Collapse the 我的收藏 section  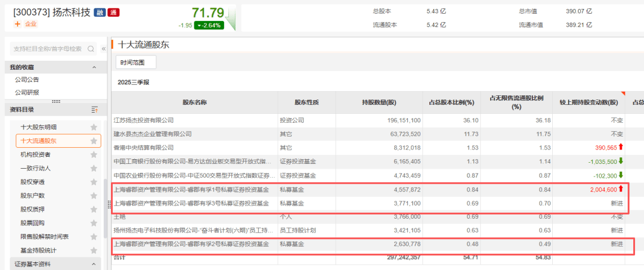[x=94, y=67]
